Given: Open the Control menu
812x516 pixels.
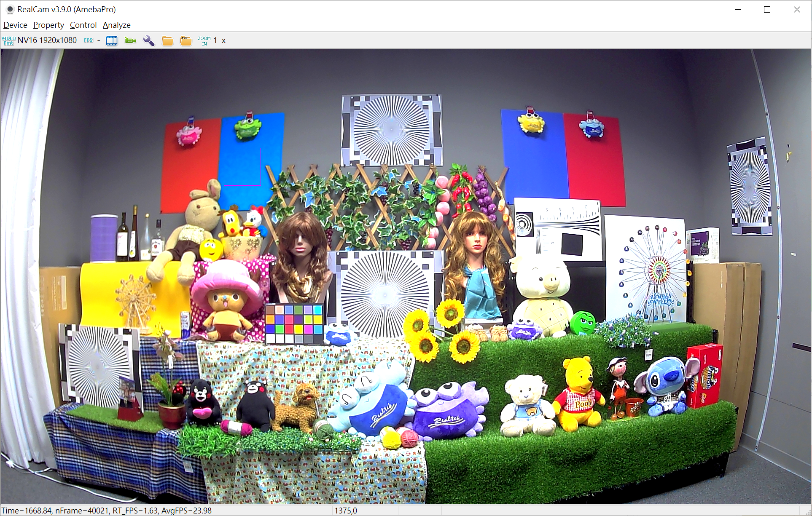Looking at the screenshot, I should pyautogui.click(x=83, y=25).
